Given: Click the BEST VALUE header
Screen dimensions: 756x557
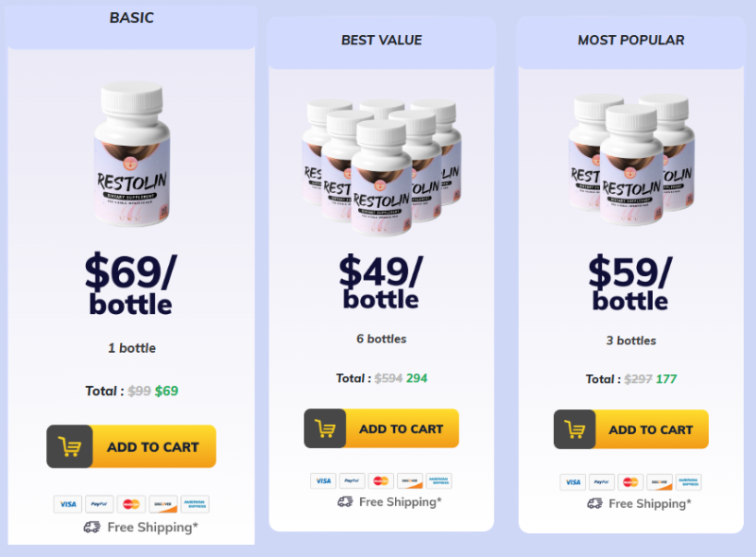Looking at the screenshot, I should pos(382,40).
